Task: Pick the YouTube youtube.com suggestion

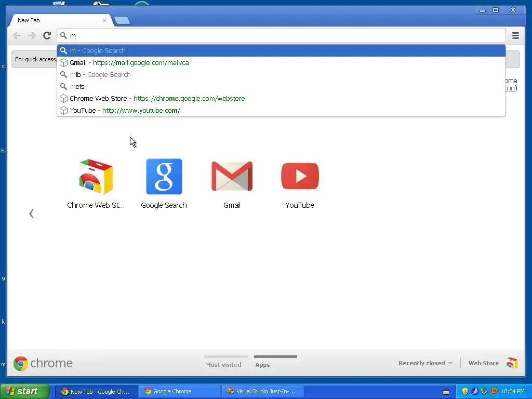Action: click(x=281, y=110)
